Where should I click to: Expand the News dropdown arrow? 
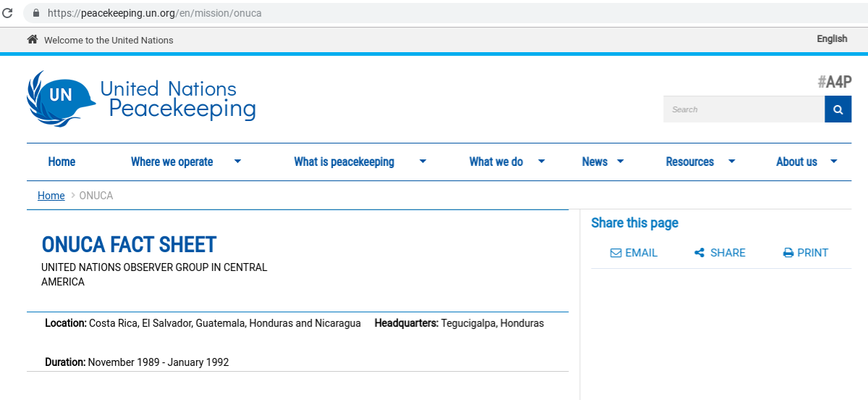620,161
